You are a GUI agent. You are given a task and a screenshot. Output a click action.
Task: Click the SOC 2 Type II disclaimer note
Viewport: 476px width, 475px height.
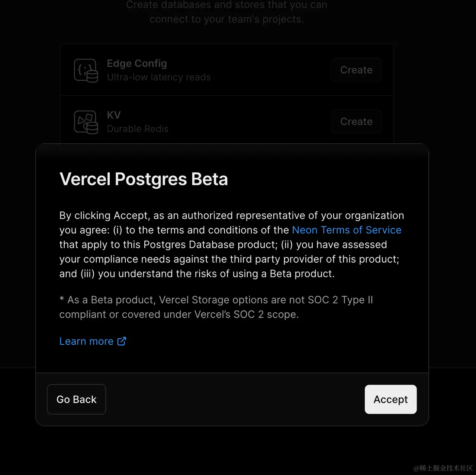216,307
